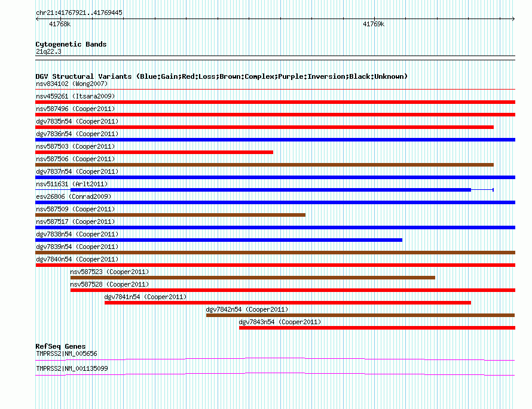The height and width of the screenshot is (409, 532).
Task: Click the magenta TMPRSS2|NM_005656 transcript line
Action: pyautogui.click(x=275, y=359)
